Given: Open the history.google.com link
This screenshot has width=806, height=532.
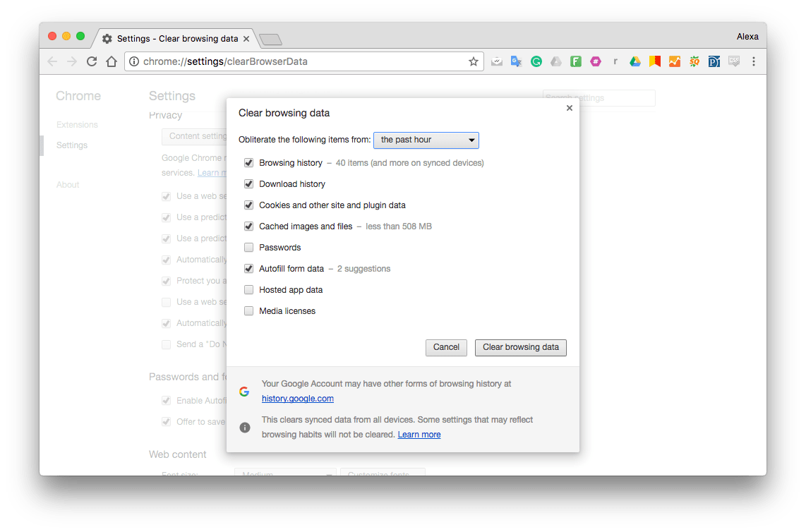Looking at the screenshot, I should coord(298,399).
